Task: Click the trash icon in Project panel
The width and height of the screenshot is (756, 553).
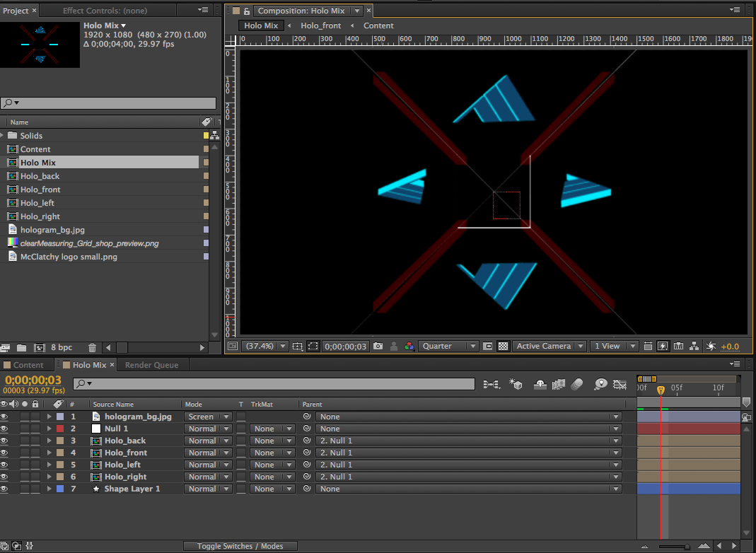Action: (92, 348)
